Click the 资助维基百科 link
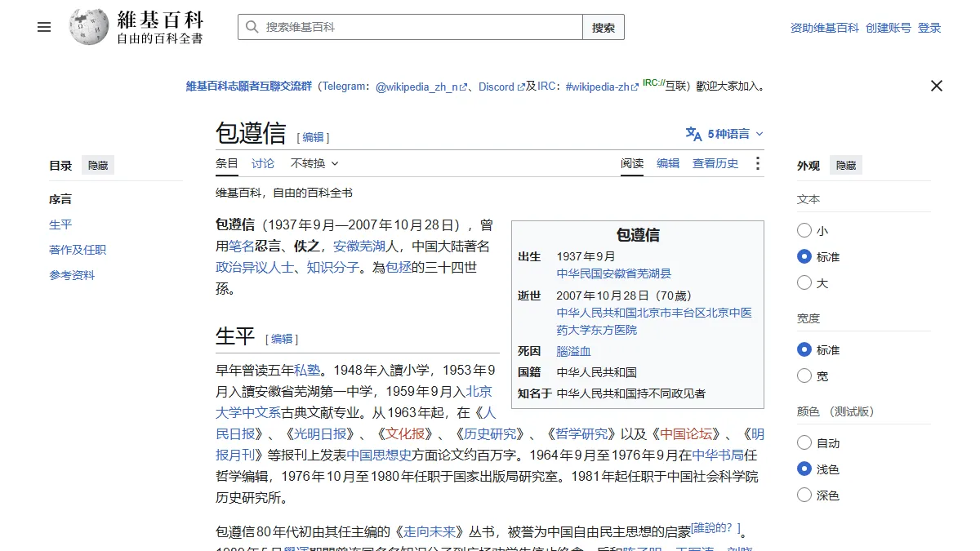The height and width of the screenshot is (551, 980). 825,28
